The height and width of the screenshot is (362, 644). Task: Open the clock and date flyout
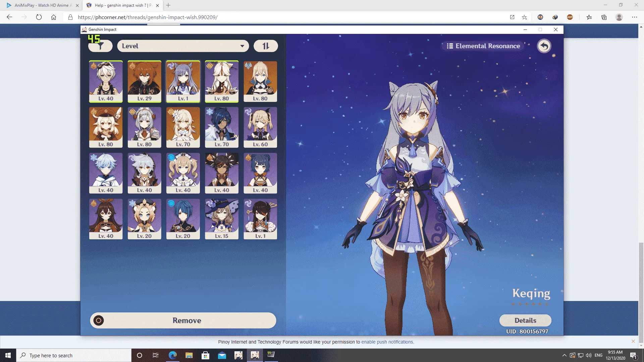(615, 355)
